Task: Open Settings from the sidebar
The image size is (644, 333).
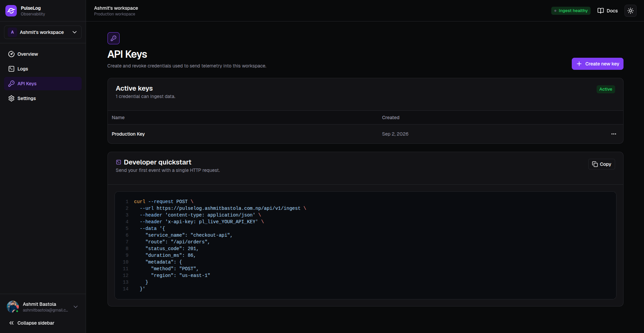Action: click(43, 98)
